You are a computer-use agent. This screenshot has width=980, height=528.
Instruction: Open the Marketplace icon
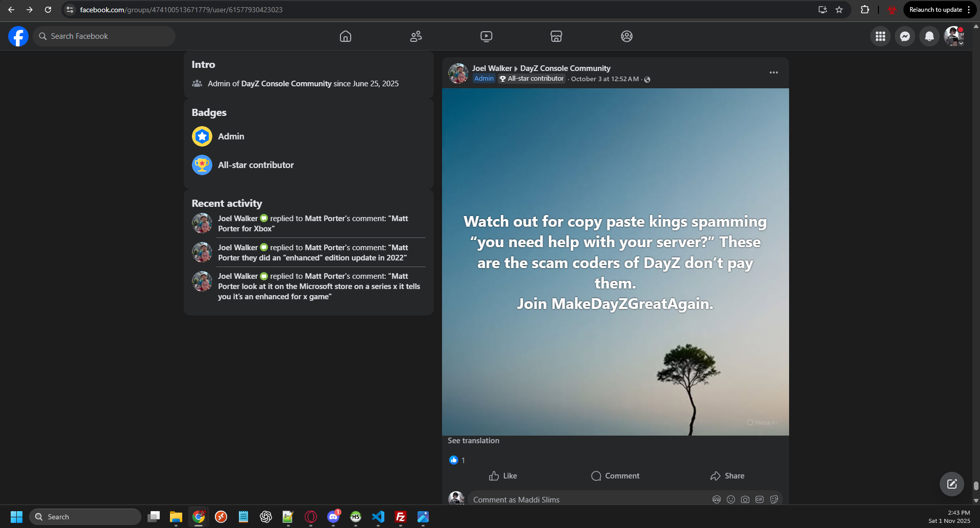(x=556, y=36)
